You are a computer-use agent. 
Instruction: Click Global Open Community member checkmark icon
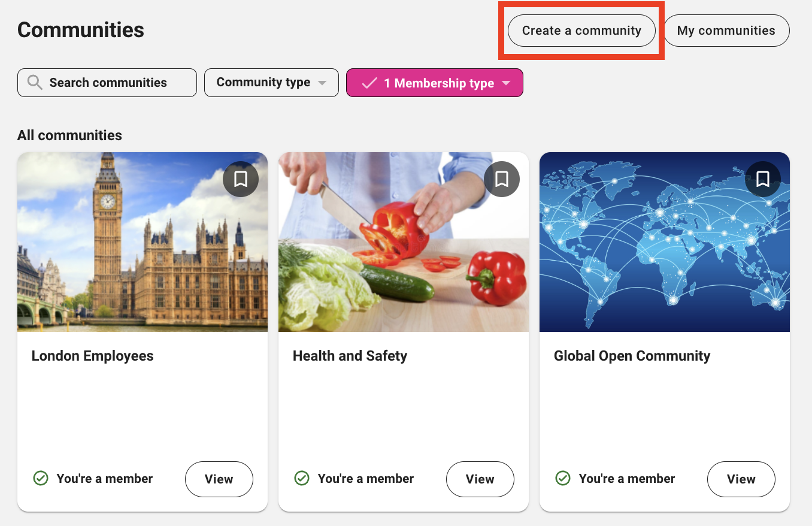tap(563, 478)
